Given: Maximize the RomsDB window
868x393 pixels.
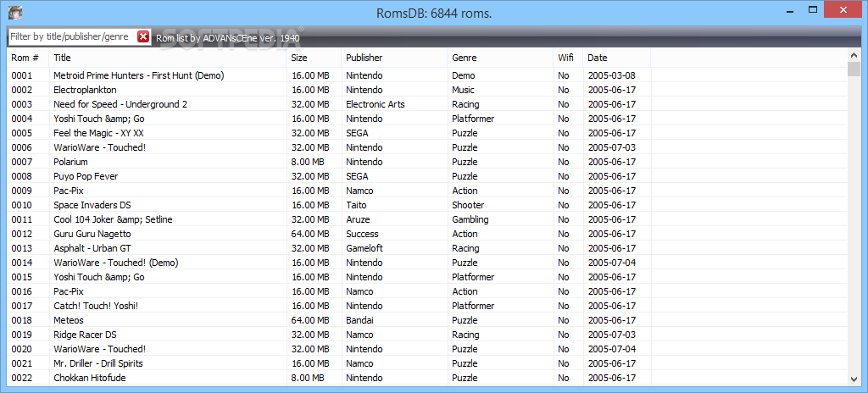Looking at the screenshot, I should (x=813, y=10).
